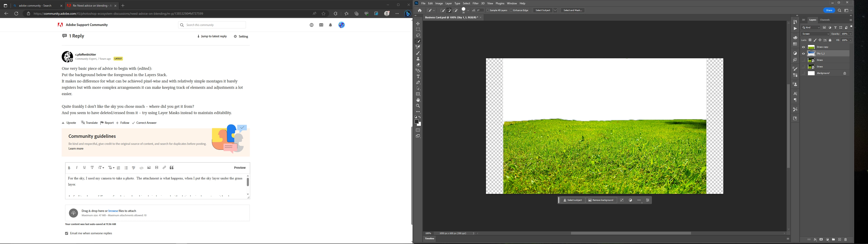Click the delete layer trash icon
Image resolution: width=868 pixels, height=244 pixels.
point(845,240)
